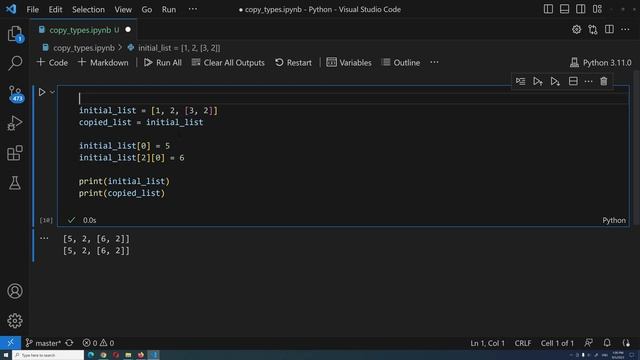Open the Run and Debug view
Screen dimensions: 640x360
point(15,123)
